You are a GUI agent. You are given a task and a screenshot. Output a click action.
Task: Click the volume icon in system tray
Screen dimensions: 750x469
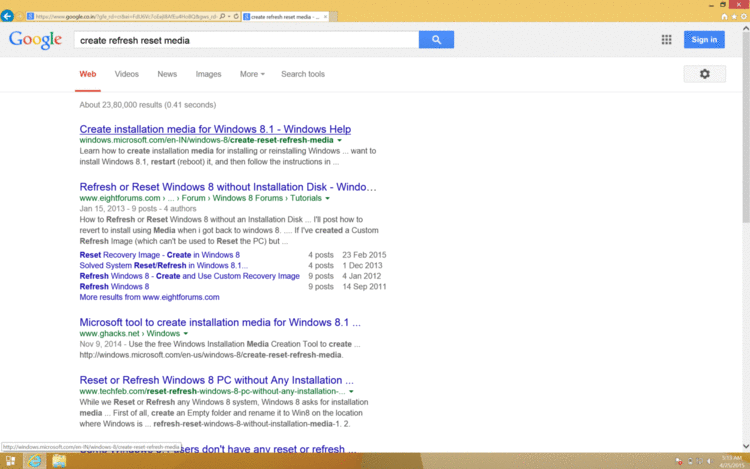[x=710, y=461]
